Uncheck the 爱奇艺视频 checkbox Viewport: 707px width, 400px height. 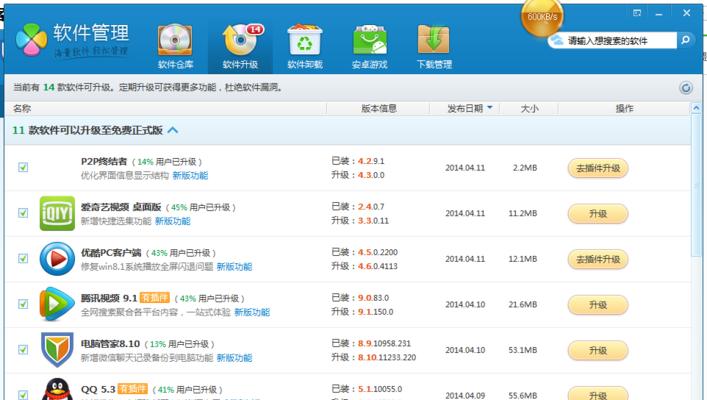point(23,213)
